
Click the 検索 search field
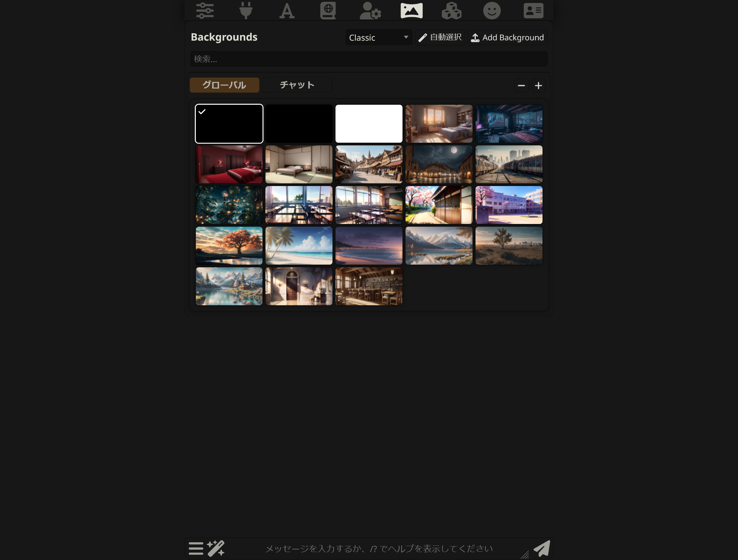point(369,59)
